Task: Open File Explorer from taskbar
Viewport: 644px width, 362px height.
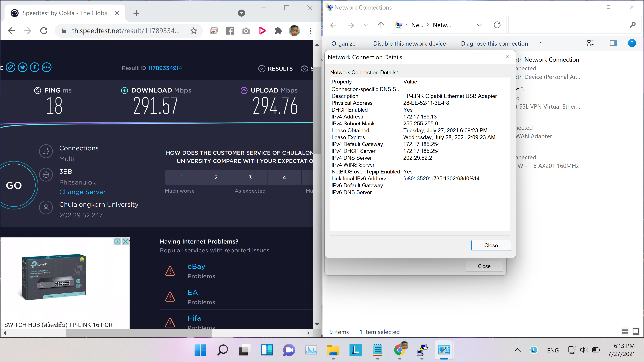Action: click(x=333, y=350)
